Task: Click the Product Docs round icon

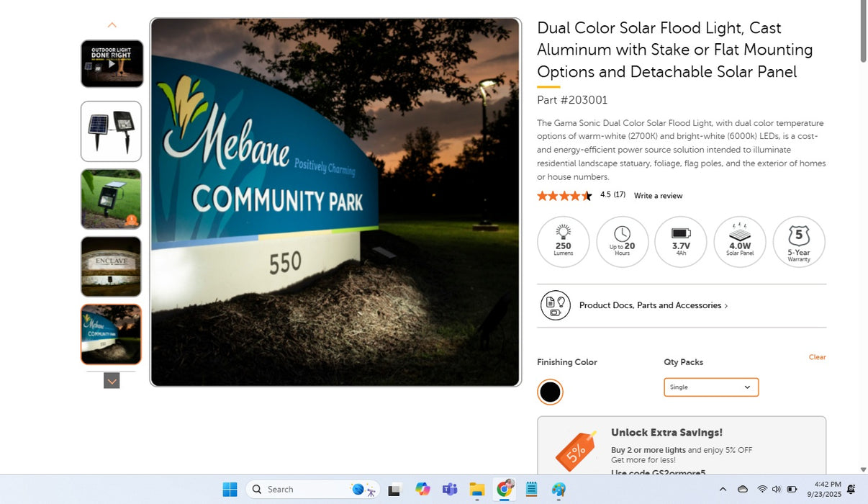Action: click(555, 305)
